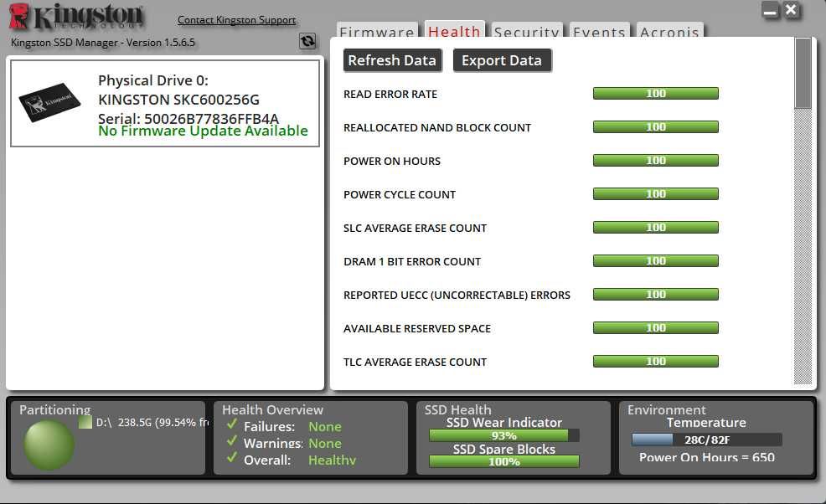Click the Serial 50026B77836FFB4A text
826x504 pixels.
coord(188,119)
